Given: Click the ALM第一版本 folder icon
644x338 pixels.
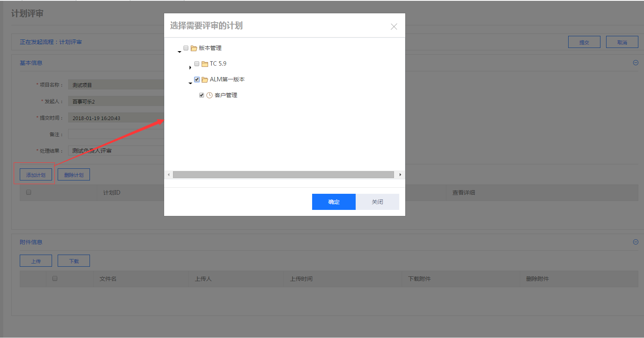Looking at the screenshot, I should point(204,80).
